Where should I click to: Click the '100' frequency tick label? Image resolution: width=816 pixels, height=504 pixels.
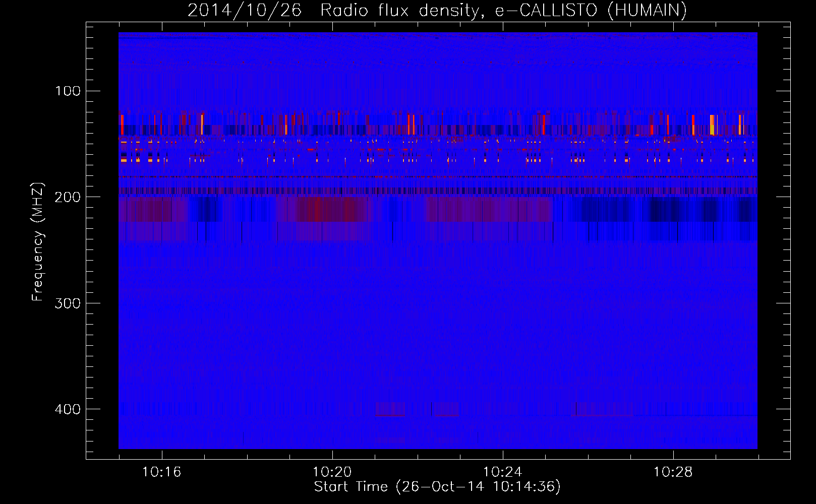[x=68, y=91]
